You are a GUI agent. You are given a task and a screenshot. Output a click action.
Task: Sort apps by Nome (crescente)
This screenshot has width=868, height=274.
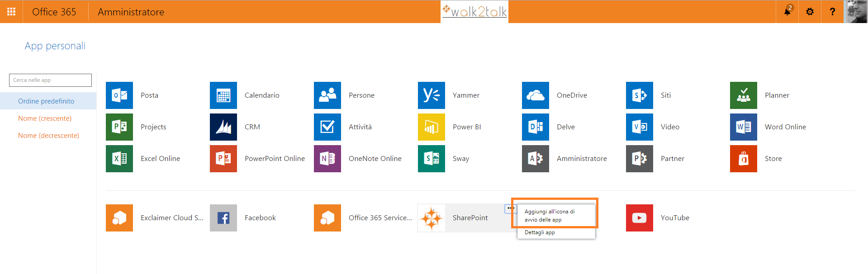[45, 118]
